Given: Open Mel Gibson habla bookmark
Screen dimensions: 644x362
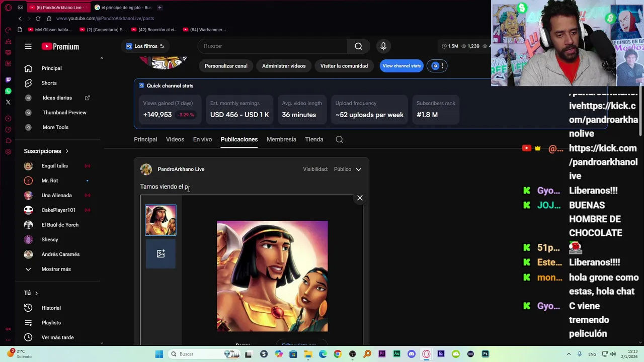Looking at the screenshot, I should (50, 30).
